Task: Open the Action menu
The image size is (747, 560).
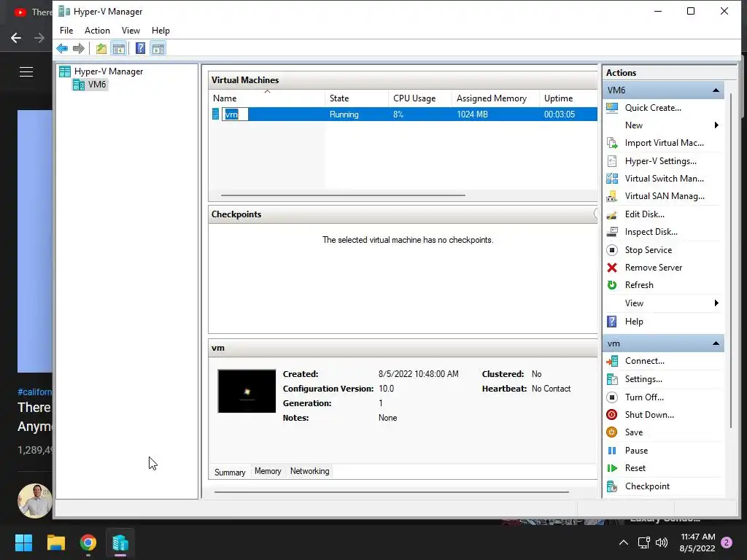Action: pos(97,31)
